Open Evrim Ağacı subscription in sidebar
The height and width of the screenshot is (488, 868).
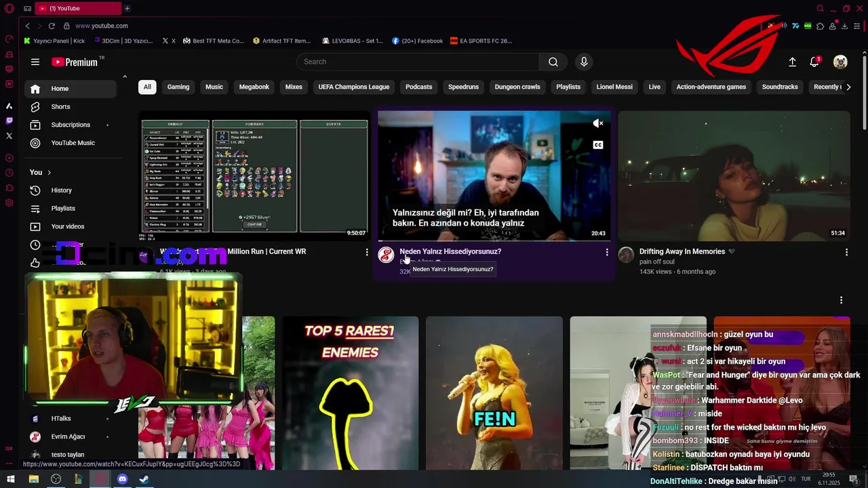[x=71, y=437]
